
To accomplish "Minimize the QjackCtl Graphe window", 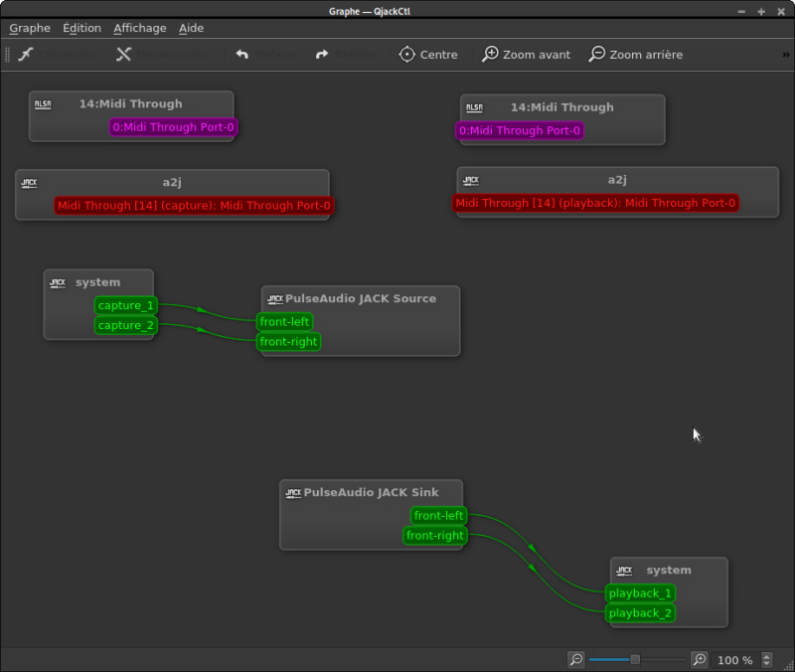I will (x=741, y=11).
